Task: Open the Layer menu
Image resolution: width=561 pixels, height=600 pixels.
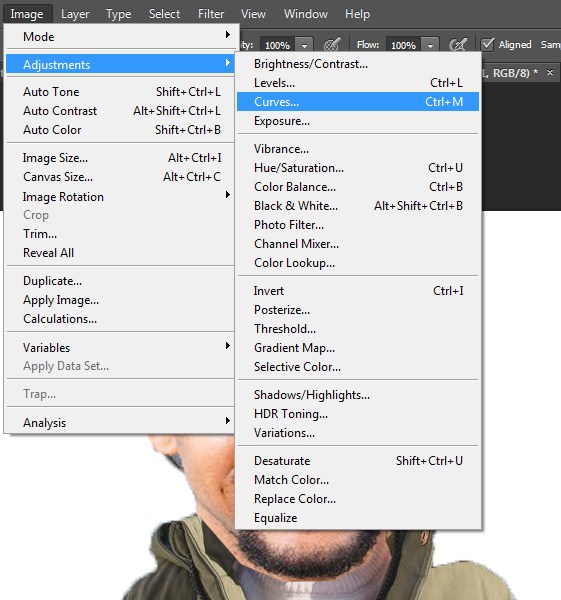Action: [x=75, y=14]
